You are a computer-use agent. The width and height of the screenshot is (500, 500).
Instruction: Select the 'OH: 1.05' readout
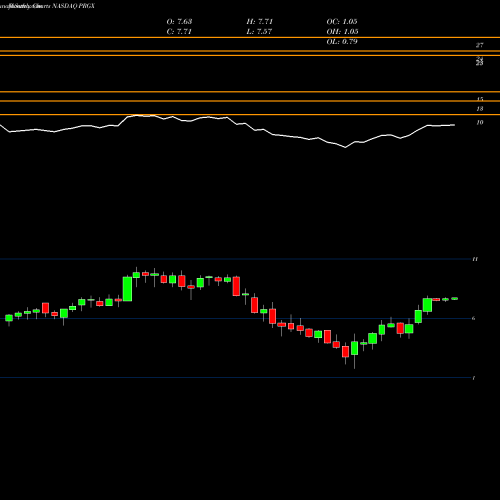[342, 32]
